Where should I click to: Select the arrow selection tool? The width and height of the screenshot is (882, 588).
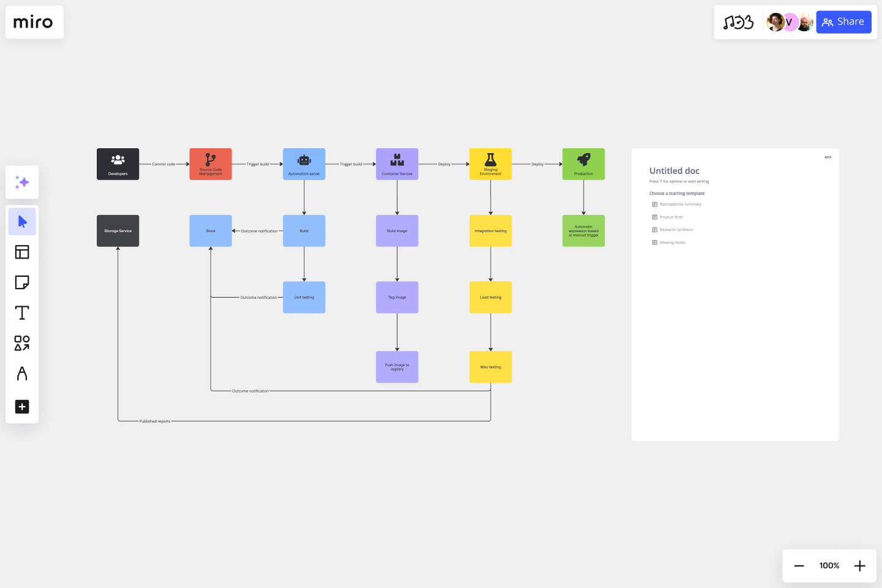click(22, 221)
